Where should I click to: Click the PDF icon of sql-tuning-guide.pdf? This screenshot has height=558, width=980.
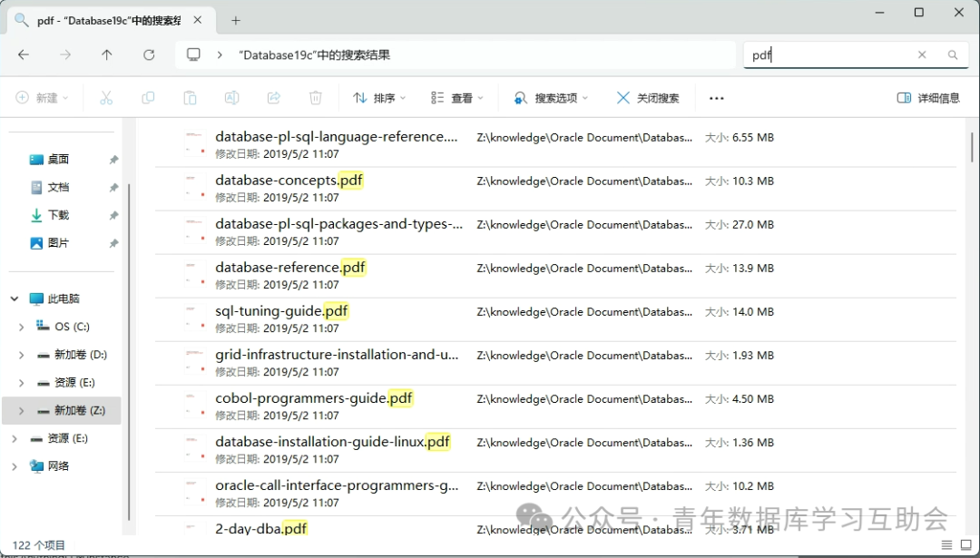point(195,318)
